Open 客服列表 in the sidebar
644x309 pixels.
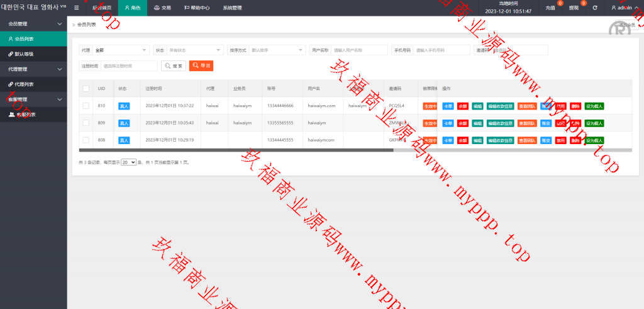click(x=25, y=115)
